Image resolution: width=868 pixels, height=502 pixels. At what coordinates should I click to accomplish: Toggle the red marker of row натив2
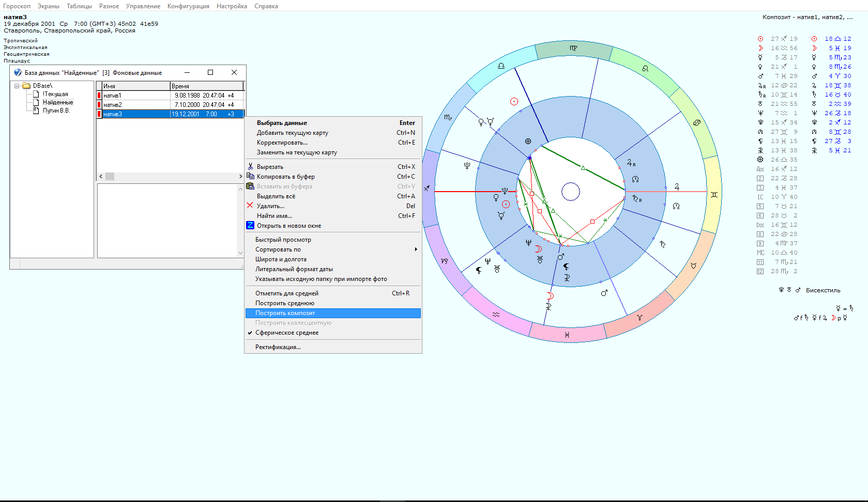click(99, 105)
